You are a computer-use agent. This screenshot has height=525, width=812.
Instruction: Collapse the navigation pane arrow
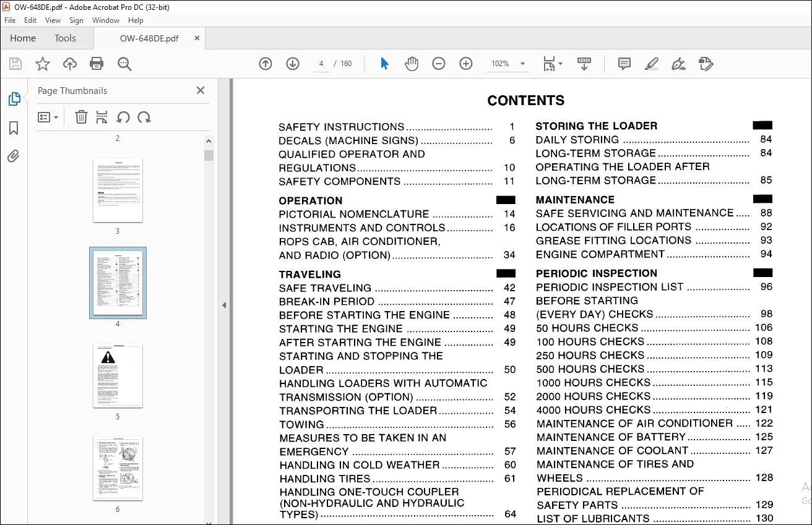point(224,305)
